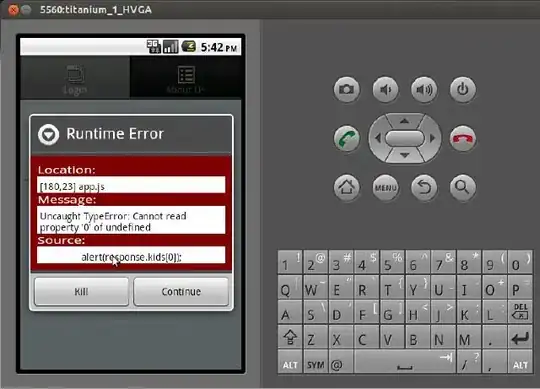Click the 3G data status icon

pos(154,47)
